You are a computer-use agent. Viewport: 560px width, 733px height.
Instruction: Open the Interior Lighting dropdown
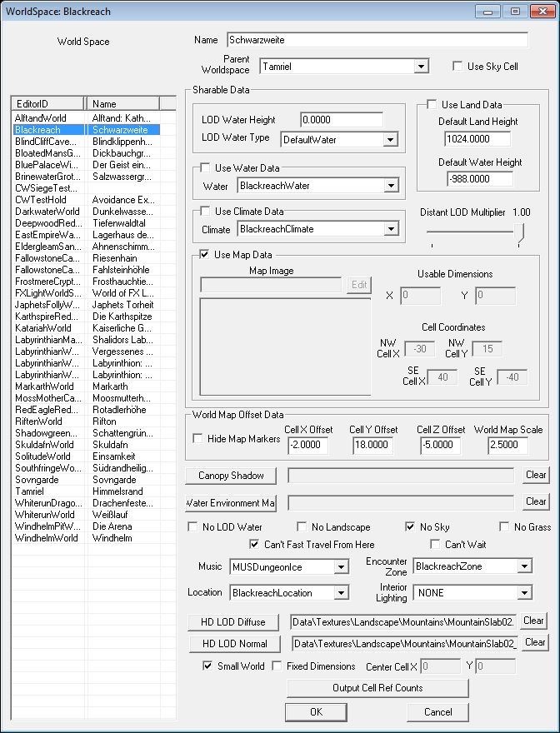pos(524,593)
